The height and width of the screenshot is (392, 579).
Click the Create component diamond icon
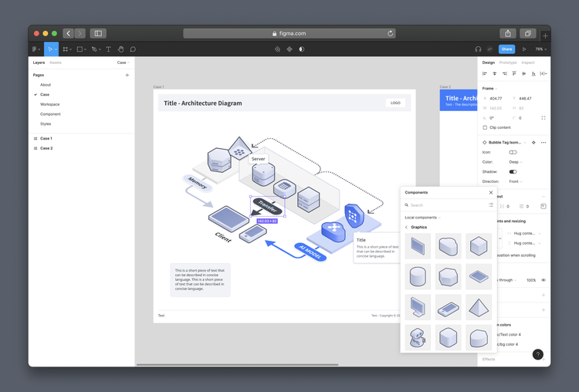(289, 49)
